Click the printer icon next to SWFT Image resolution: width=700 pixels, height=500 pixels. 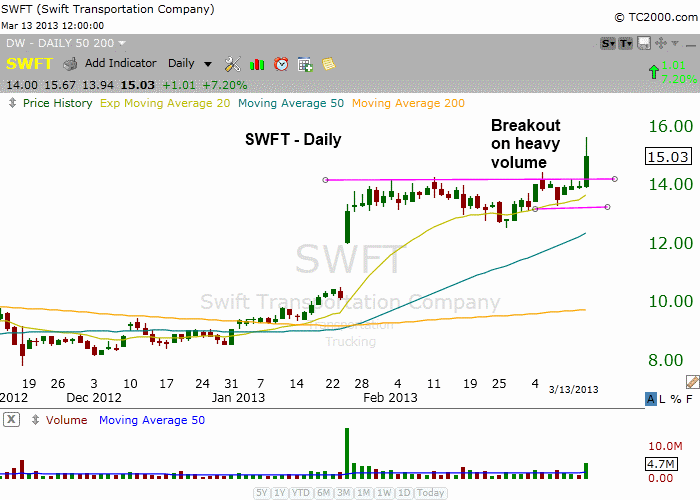click(x=70, y=64)
